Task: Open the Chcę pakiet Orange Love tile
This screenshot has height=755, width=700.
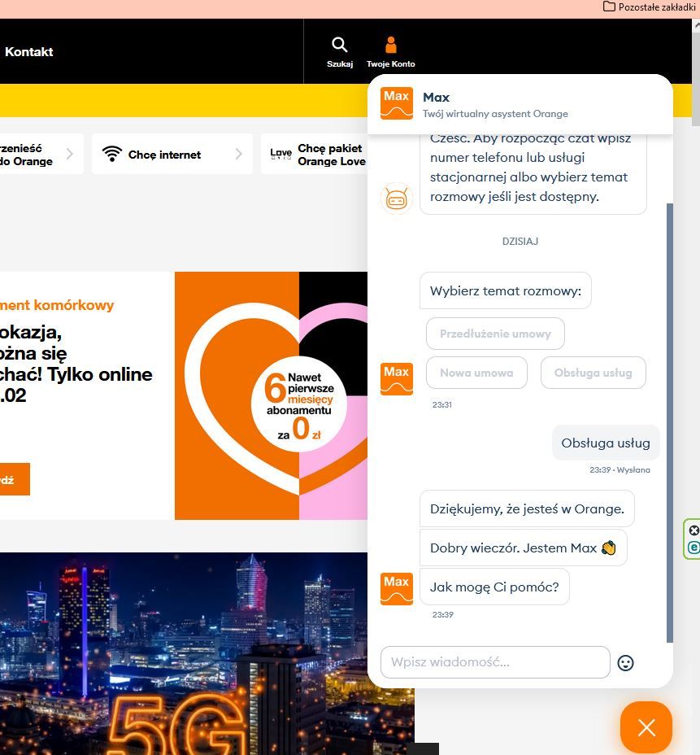Action: coord(314,154)
